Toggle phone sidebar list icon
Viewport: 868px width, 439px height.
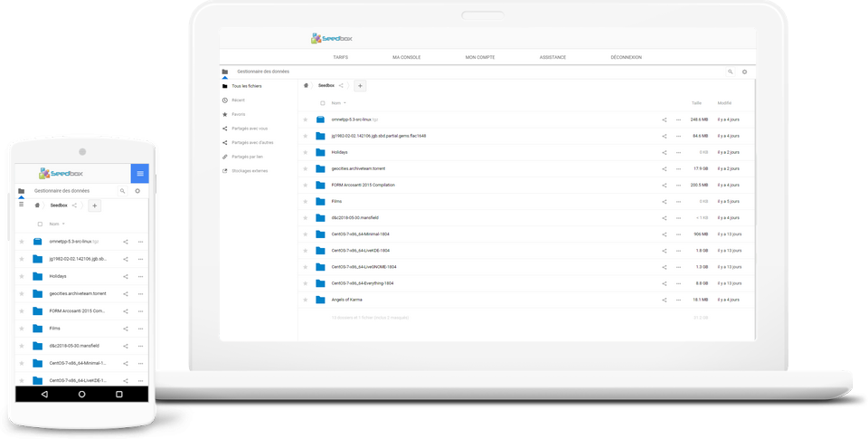click(21, 205)
